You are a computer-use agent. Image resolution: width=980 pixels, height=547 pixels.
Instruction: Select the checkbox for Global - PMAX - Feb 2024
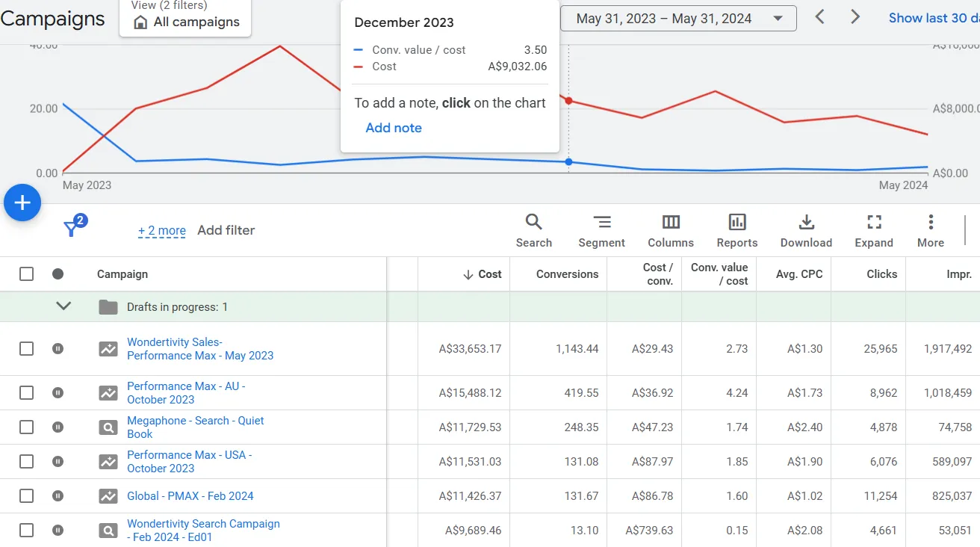26,495
